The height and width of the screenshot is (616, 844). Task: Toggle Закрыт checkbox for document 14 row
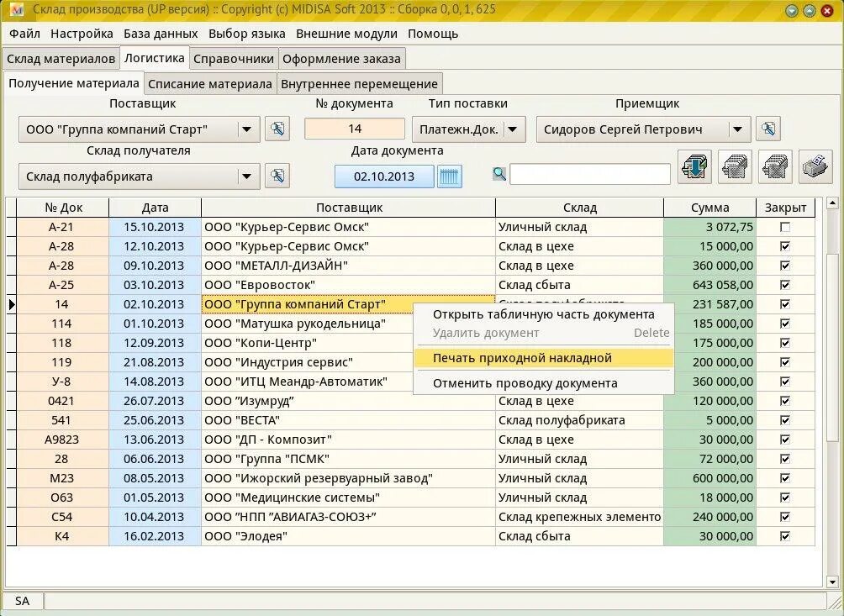[785, 304]
